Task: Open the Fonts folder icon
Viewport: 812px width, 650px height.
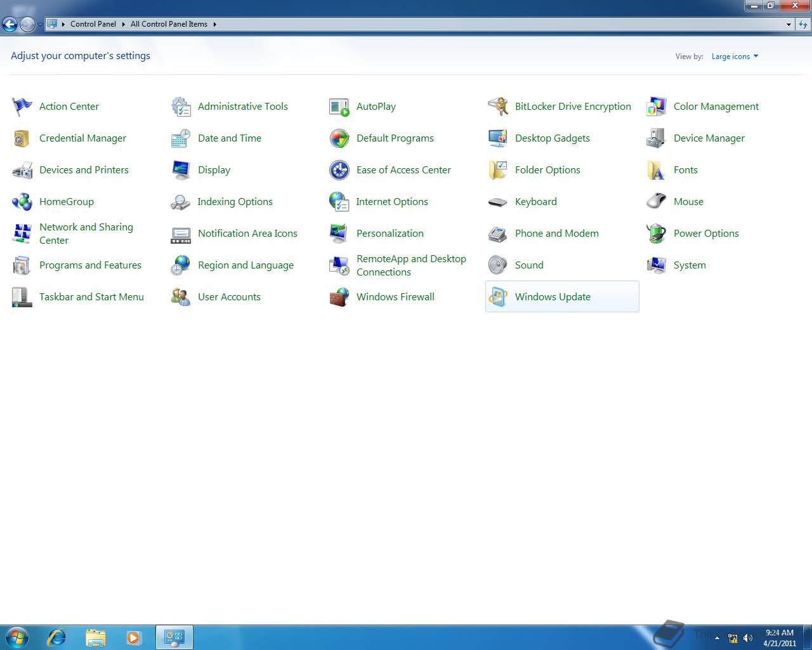Action: 657,170
